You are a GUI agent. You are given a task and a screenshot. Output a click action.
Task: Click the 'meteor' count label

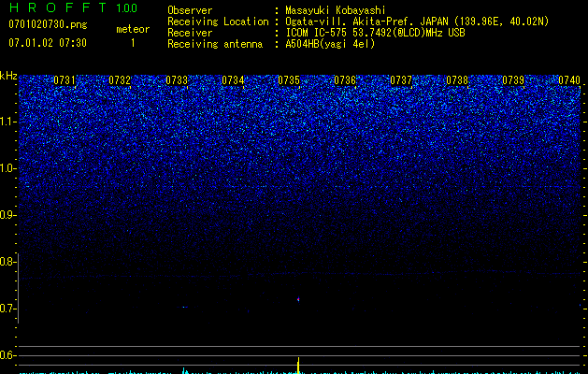tap(133, 29)
